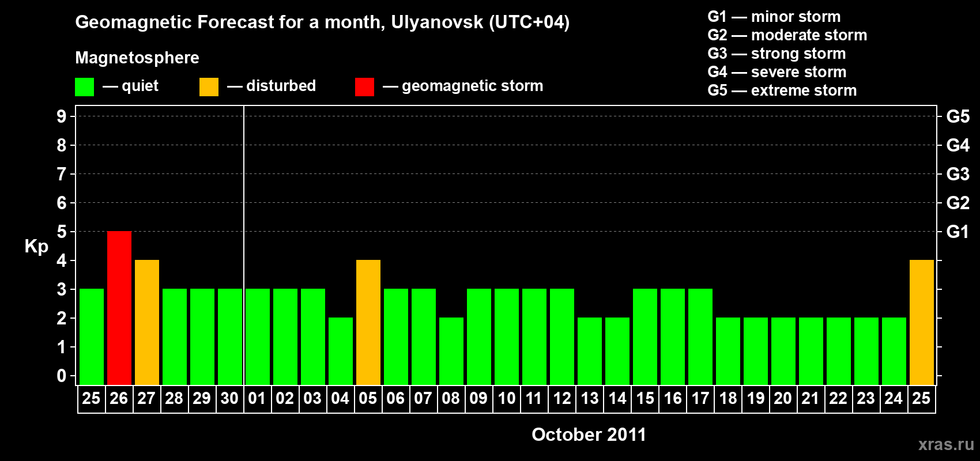This screenshot has width=980, height=461.
Task: Click the G4 — severe storm legend line
Action: pyautogui.click(x=777, y=71)
